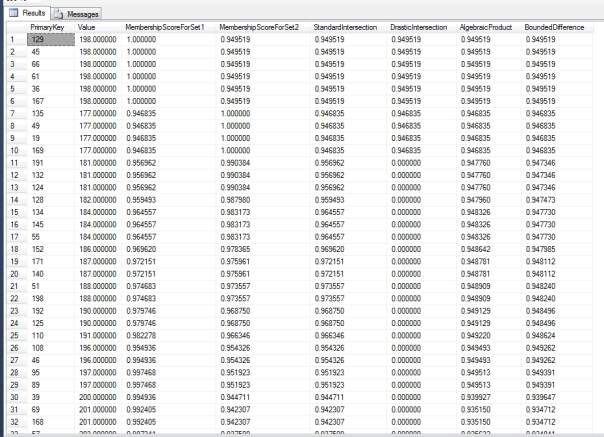Click PrimaryKey cell 191
Viewport: 604px width, 437px height.
(50, 163)
